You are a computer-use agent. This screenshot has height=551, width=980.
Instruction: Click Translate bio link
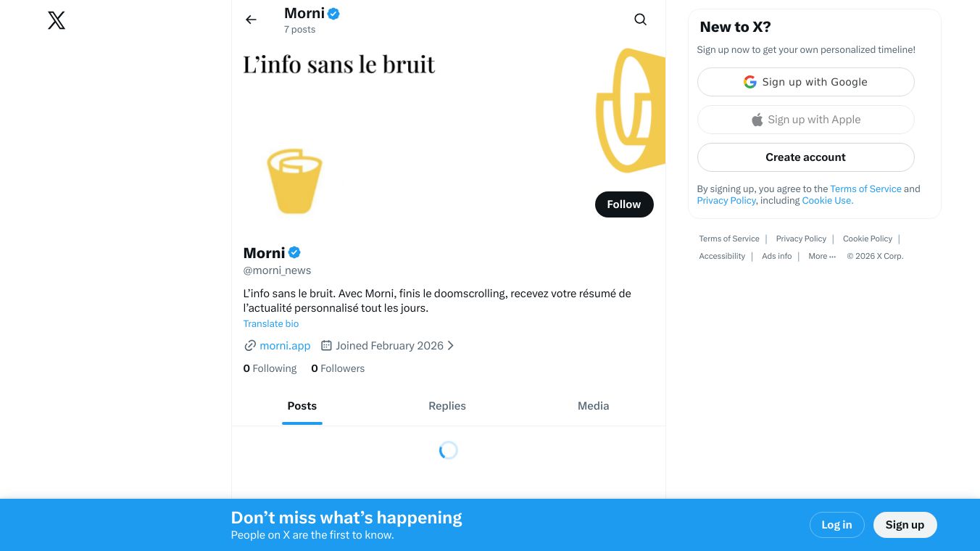pos(271,324)
